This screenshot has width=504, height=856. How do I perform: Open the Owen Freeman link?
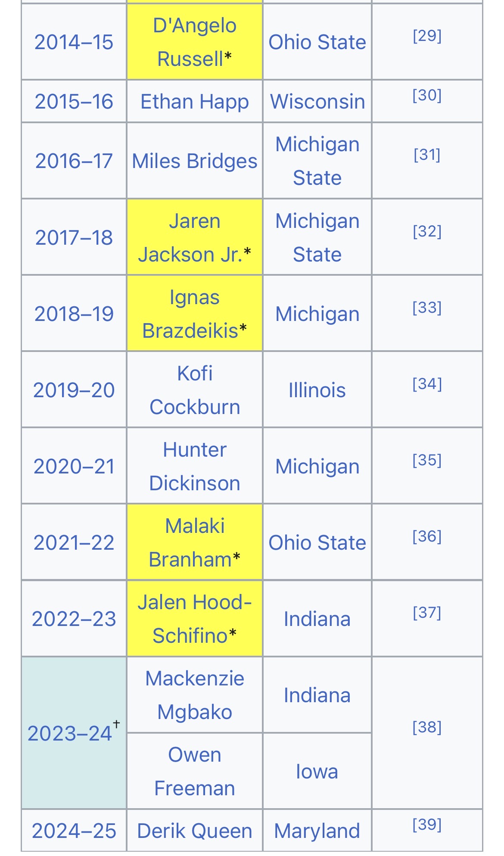point(194,771)
